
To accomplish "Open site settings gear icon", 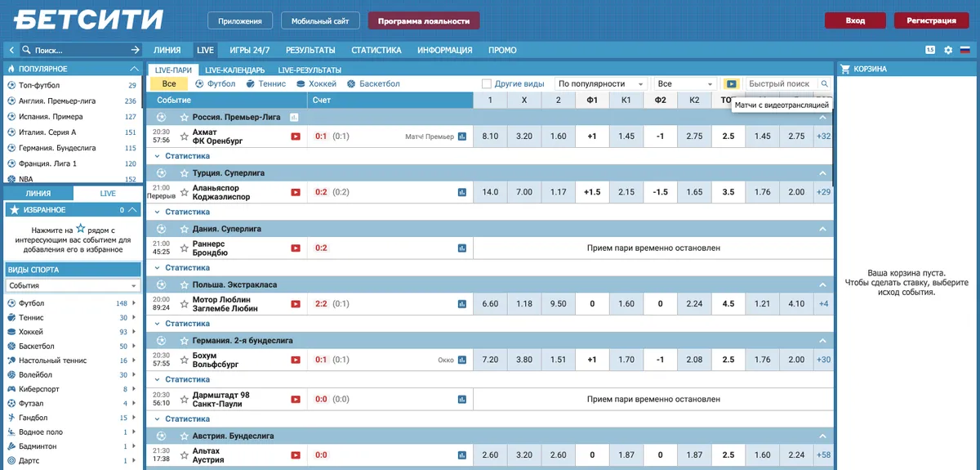I will pyautogui.click(x=948, y=50).
